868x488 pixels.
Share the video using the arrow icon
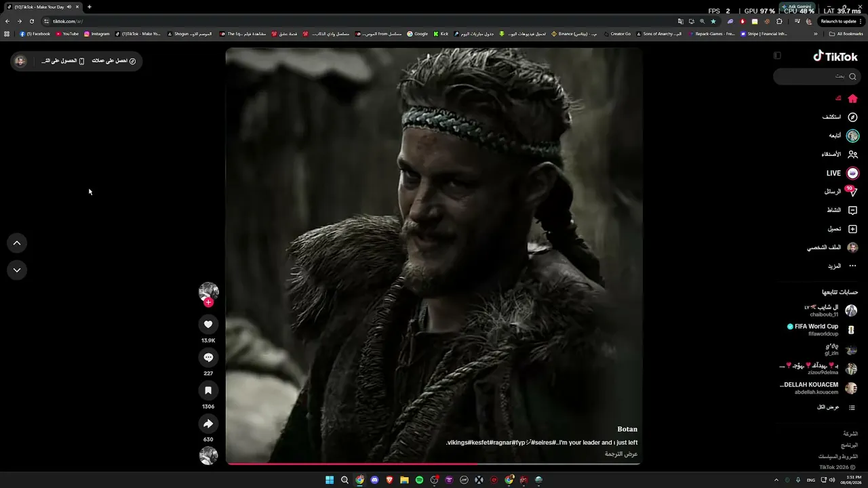208,424
